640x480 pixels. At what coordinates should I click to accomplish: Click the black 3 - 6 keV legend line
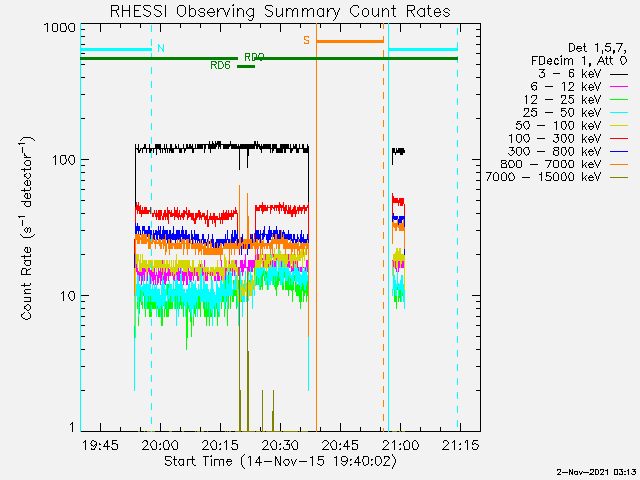tap(619, 75)
